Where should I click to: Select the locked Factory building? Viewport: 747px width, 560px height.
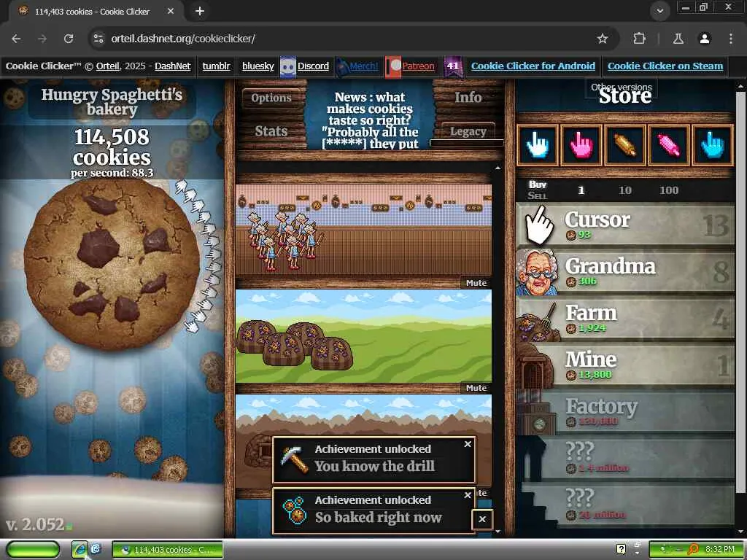point(625,411)
